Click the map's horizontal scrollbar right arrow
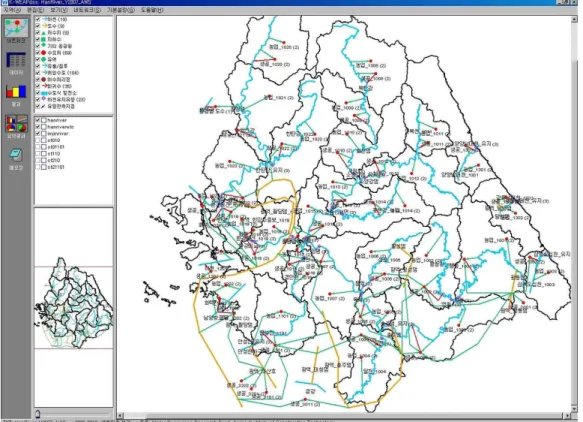The width and height of the screenshot is (583, 422). click(568, 415)
